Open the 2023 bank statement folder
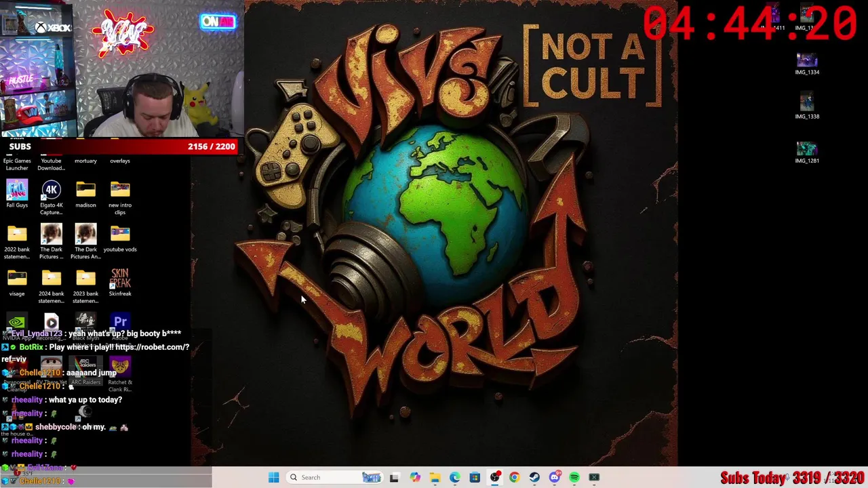 (x=85, y=286)
